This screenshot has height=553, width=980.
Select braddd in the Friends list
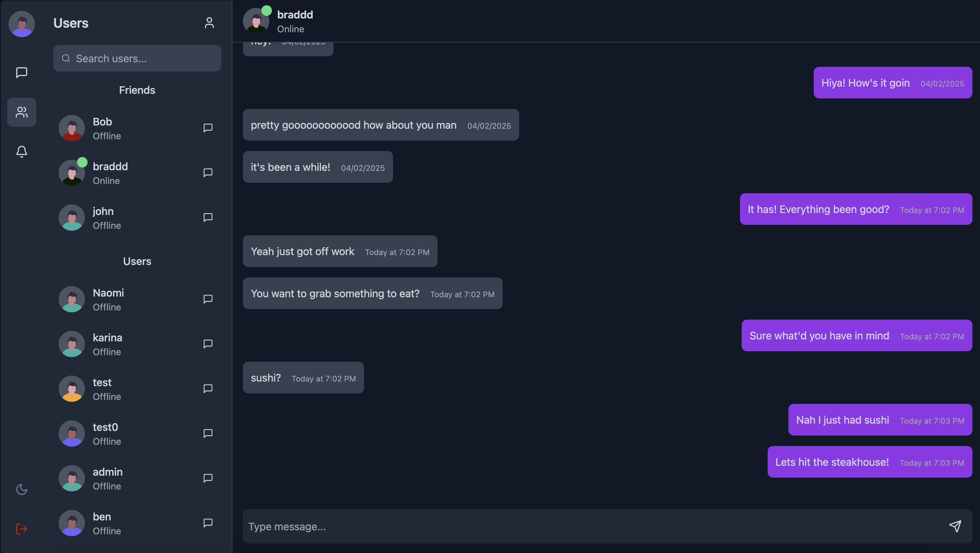point(110,173)
